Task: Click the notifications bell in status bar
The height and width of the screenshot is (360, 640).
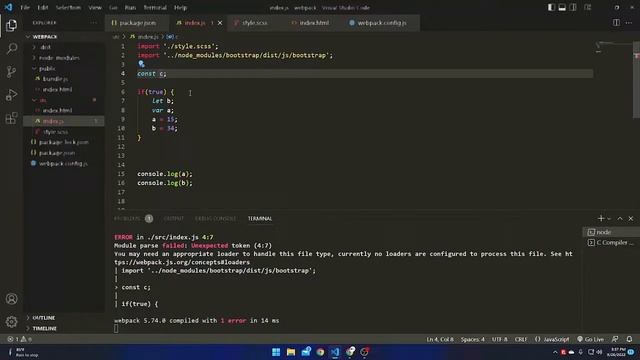Action: tap(629, 339)
